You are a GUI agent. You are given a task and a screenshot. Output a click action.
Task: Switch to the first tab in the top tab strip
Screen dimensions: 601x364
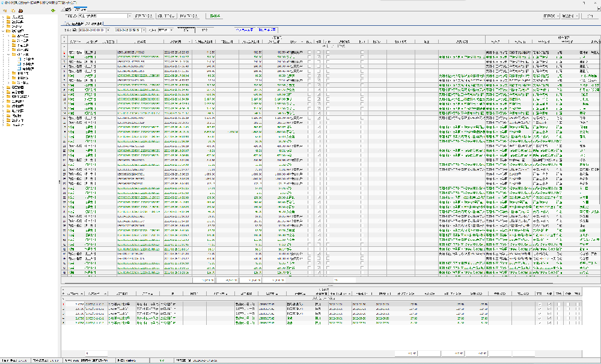[x=68, y=9]
